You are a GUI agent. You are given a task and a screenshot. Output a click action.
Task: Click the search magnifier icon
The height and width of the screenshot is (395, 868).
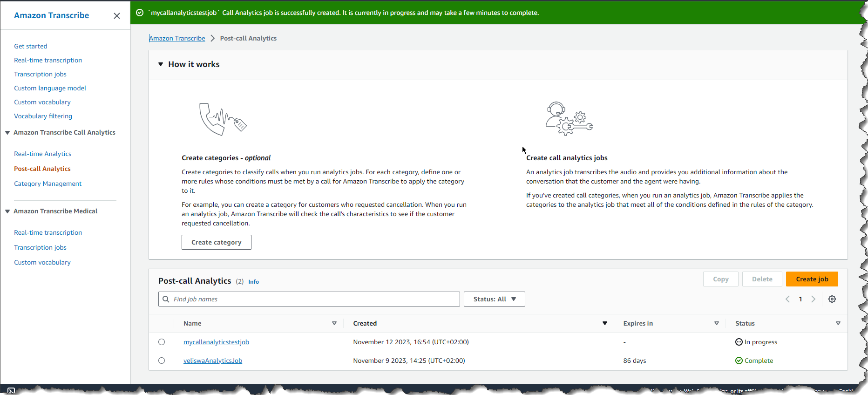click(166, 299)
